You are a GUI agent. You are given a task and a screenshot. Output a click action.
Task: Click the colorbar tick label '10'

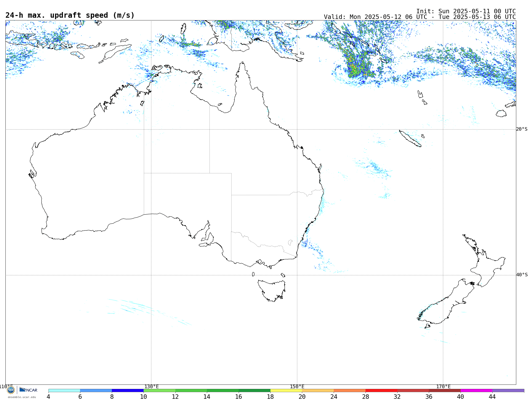(x=144, y=397)
